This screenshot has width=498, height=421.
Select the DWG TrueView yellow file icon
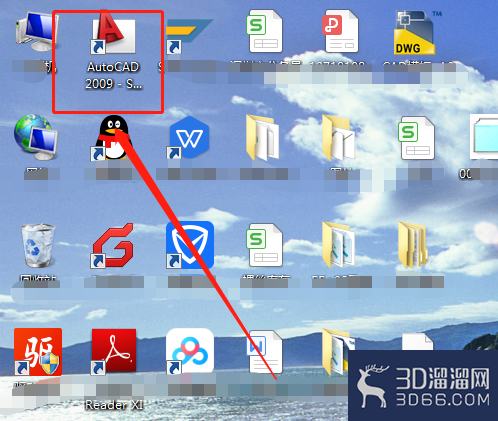click(x=414, y=33)
